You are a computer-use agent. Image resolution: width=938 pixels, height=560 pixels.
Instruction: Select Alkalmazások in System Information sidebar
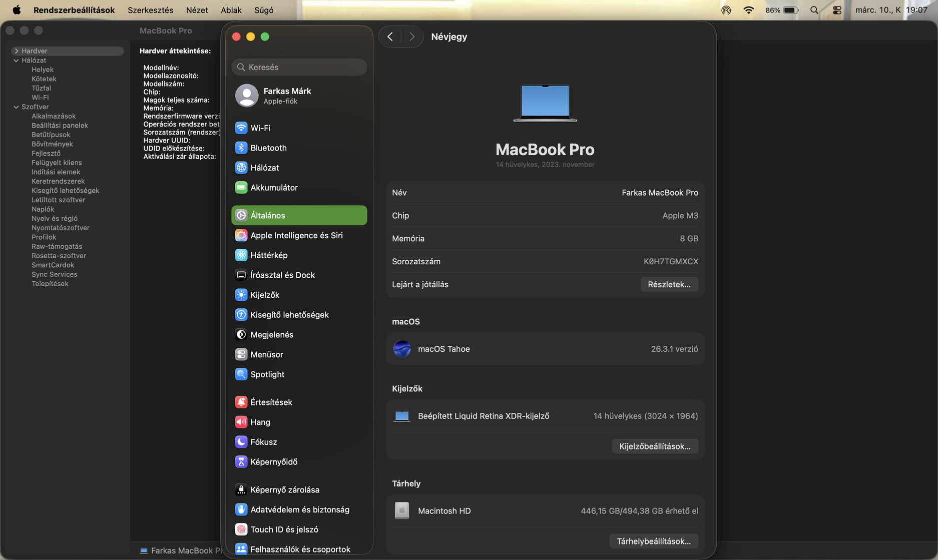point(54,116)
